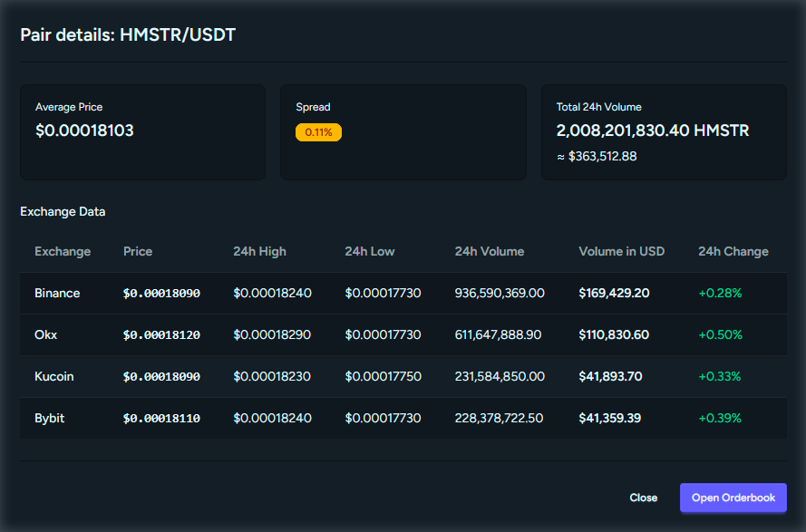Sort by the 24h Change column header

click(733, 251)
